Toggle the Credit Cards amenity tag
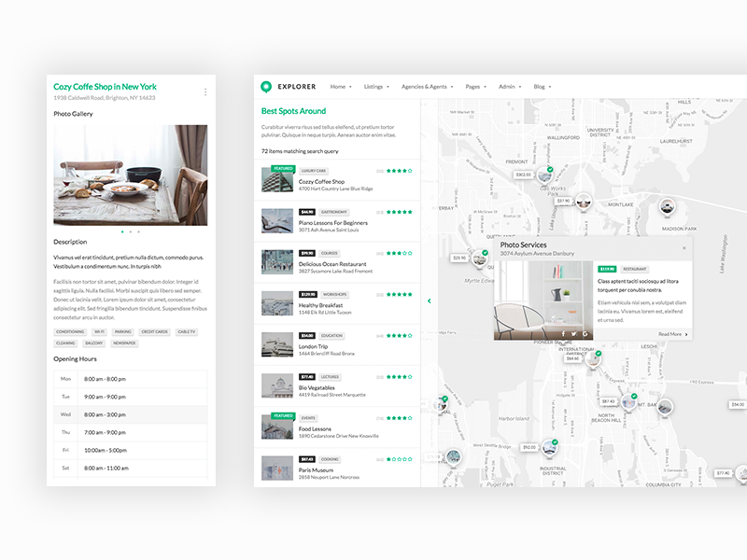 155,331
